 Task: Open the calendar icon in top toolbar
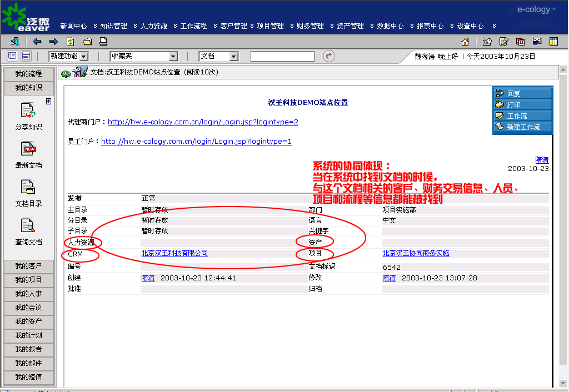click(x=520, y=42)
